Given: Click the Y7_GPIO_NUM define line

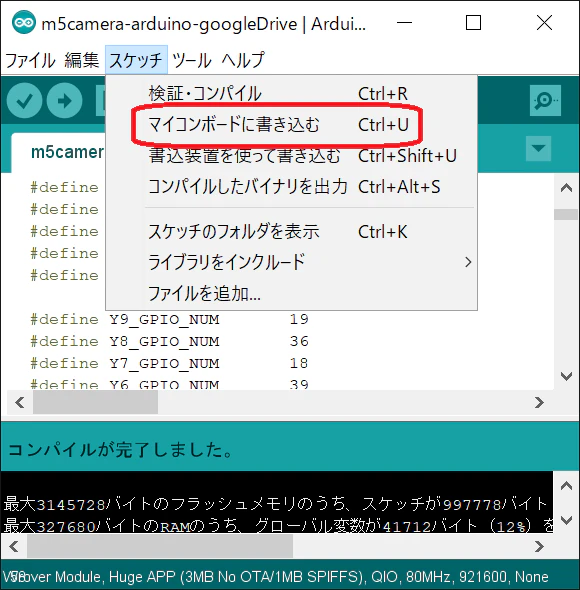Looking at the screenshot, I should (x=169, y=363).
